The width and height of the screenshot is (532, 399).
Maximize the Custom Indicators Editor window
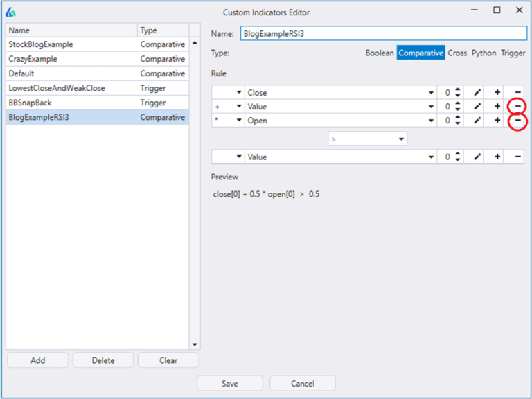[497, 10]
